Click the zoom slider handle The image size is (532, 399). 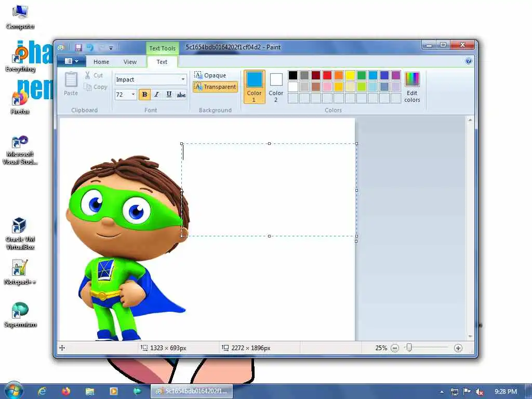coord(409,348)
